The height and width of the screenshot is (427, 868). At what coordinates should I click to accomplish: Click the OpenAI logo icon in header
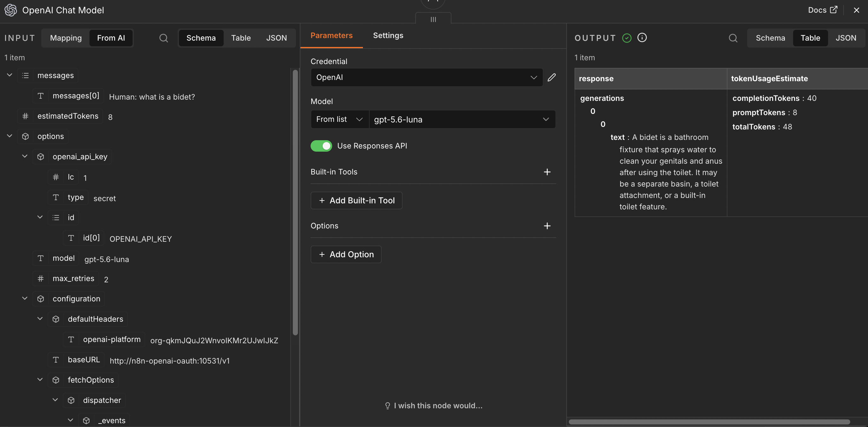pyautogui.click(x=10, y=10)
